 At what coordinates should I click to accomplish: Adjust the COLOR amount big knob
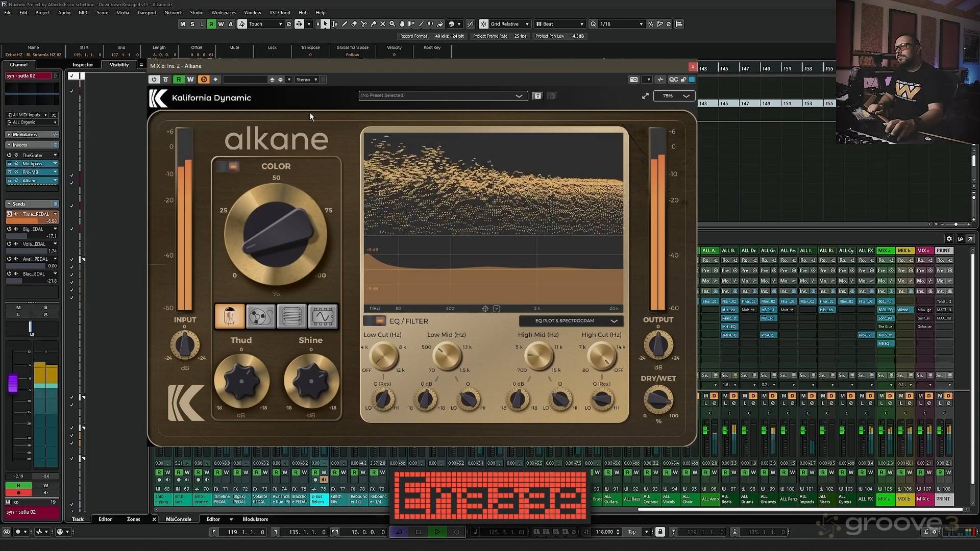[x=276, y=234]
